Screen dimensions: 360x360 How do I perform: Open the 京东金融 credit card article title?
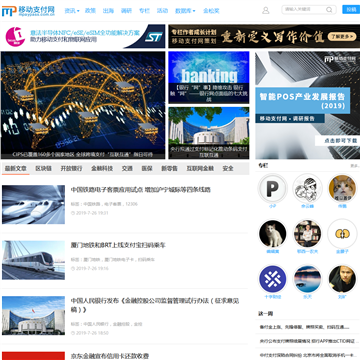point(110,356)
